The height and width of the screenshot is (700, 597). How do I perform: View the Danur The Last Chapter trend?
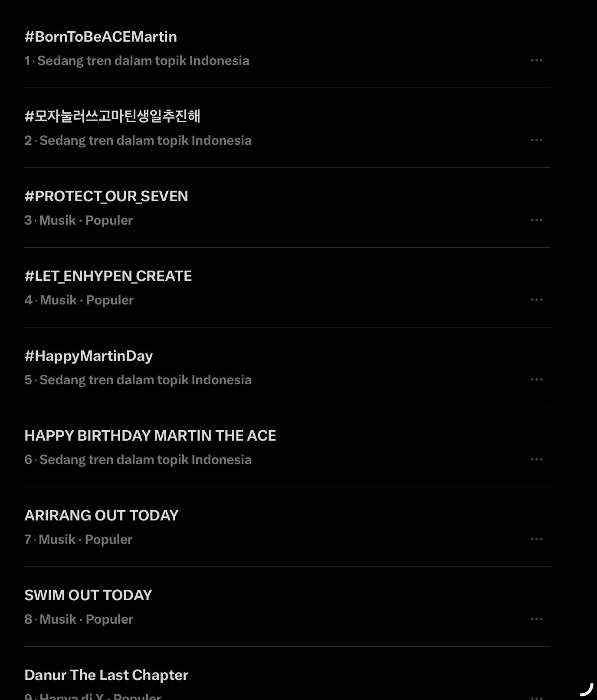106,675
